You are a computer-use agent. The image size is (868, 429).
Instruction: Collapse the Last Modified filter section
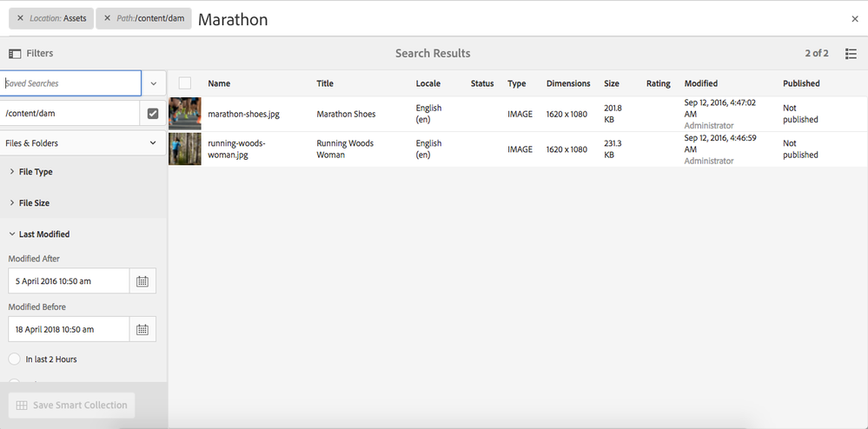pyautogui.click(x=43, y=234)
